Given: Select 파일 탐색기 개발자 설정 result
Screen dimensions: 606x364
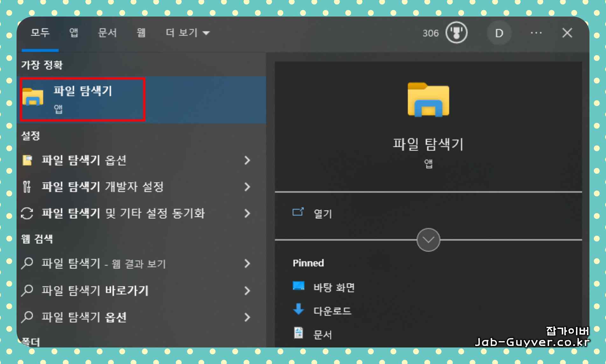Looking at the screenshot, I should point(142,187).
